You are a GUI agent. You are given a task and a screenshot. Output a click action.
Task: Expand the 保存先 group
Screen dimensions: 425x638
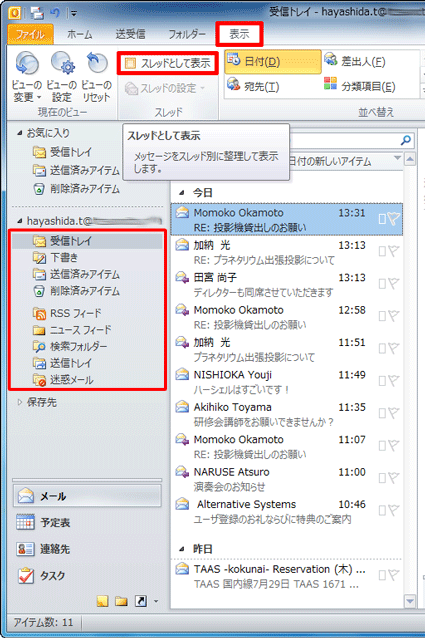[x=20, y=402]
